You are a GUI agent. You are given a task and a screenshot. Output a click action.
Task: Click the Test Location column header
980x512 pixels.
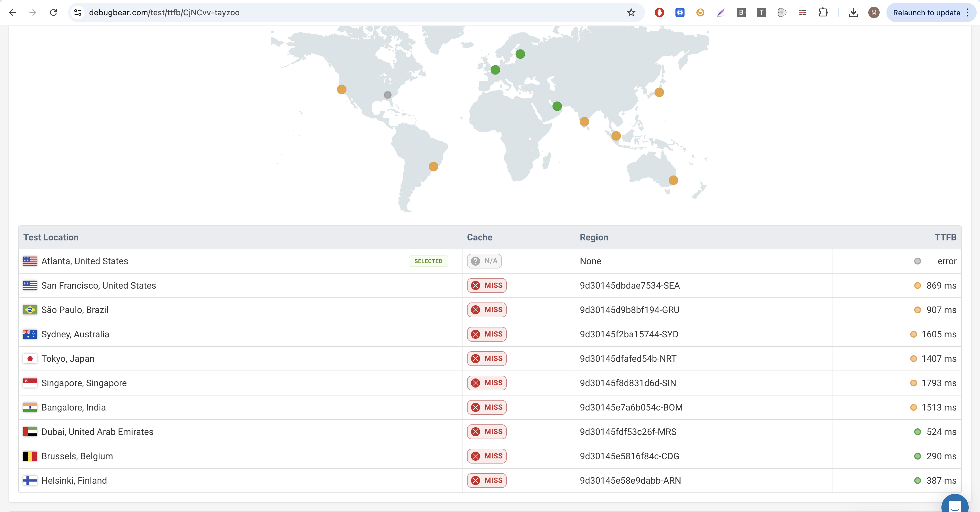click(x=51, y=237)
